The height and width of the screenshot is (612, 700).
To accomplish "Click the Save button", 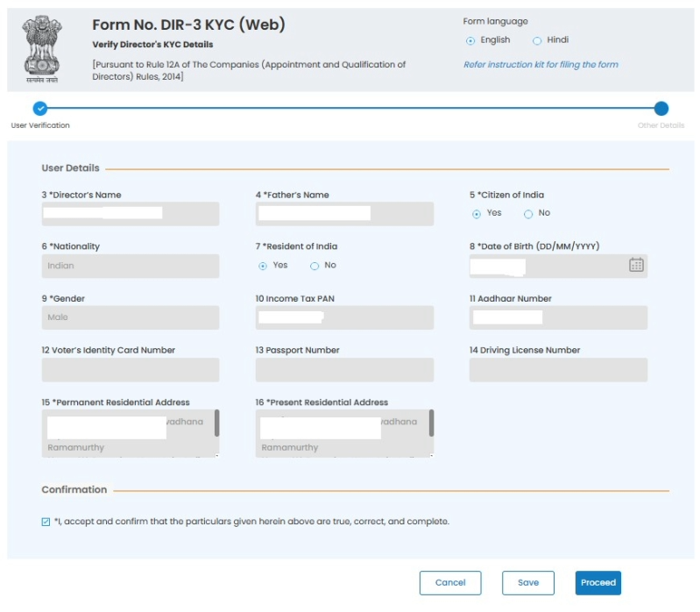I will (527, 582).
